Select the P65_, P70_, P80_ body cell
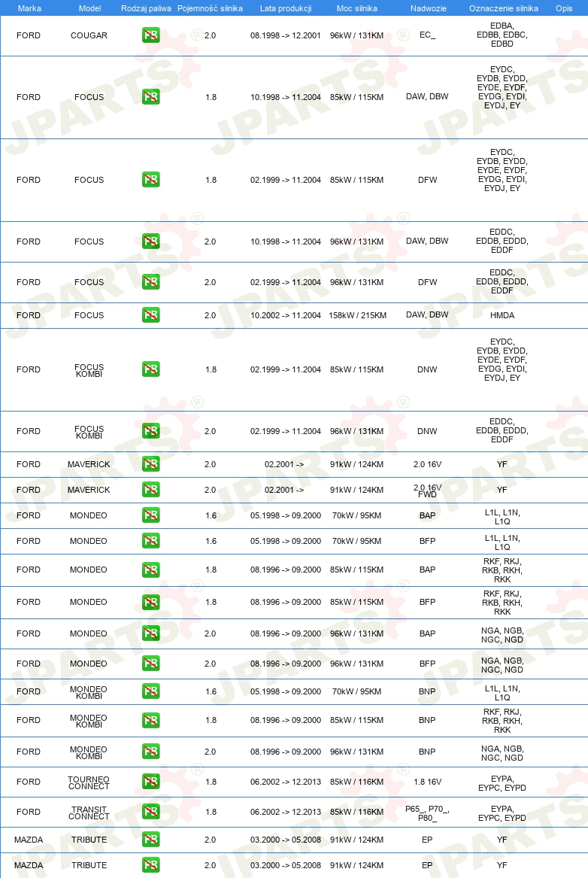Screen dimensions: 588x878 point(427,813)
